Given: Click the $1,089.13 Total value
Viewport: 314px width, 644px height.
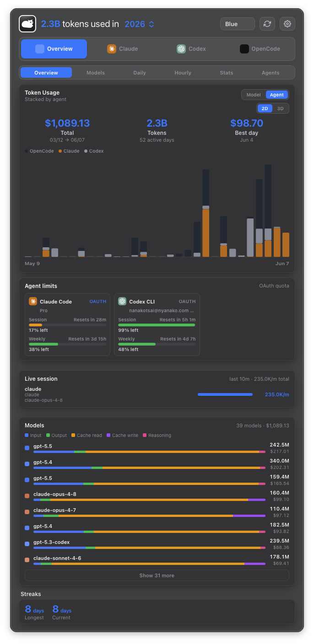Looking at the screenshot, I should (x=67, y=123).
